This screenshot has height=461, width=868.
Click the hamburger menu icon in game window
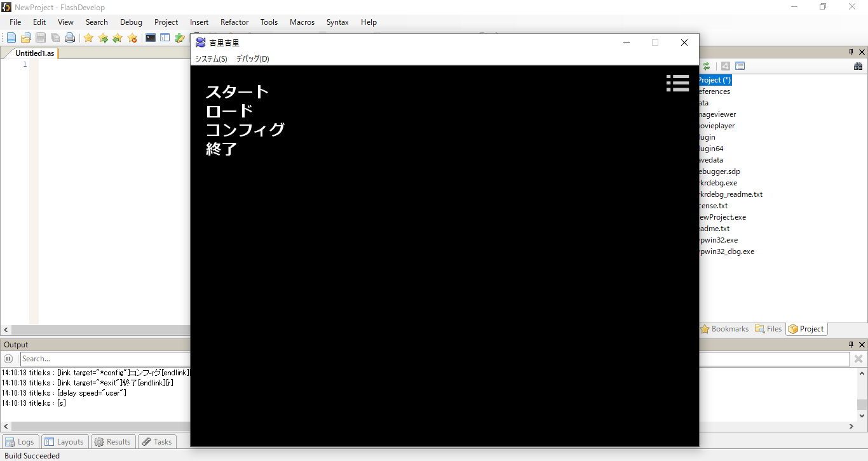click(x=677, y=83)
